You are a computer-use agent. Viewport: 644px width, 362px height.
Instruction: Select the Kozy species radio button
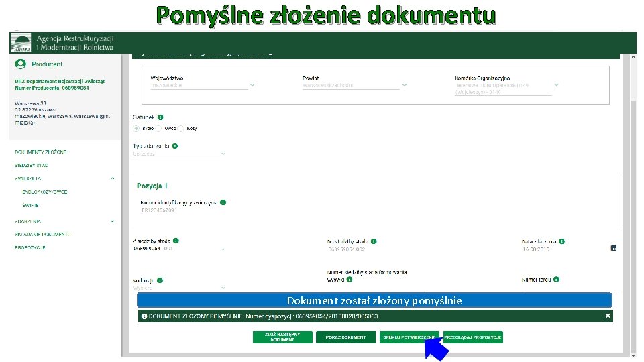tap(180, 129)
